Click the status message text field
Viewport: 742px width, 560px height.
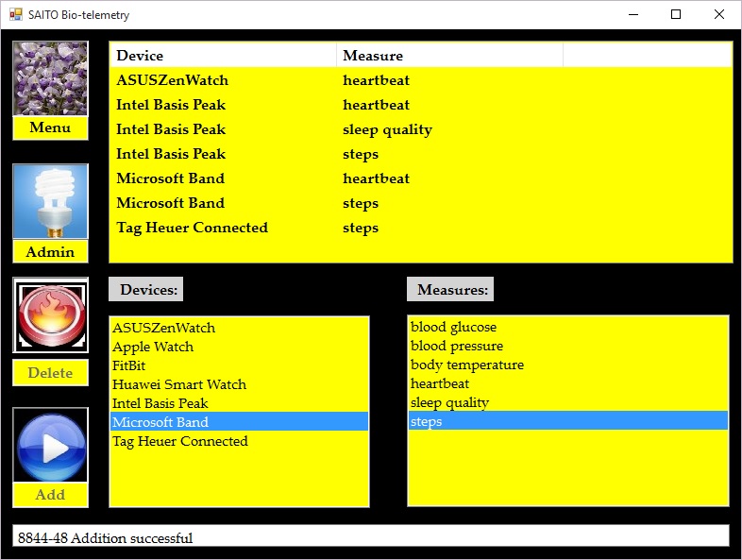pyautogui.click(x=370, y=536)
